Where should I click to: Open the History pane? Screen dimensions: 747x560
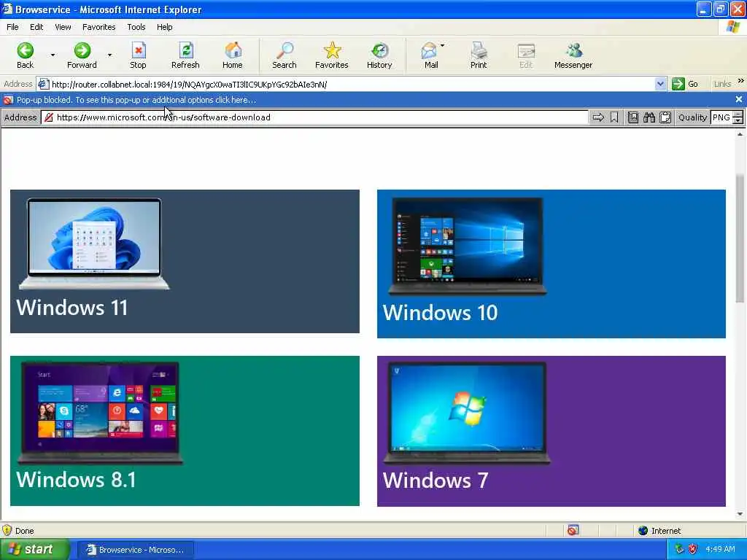pos(379,55)
